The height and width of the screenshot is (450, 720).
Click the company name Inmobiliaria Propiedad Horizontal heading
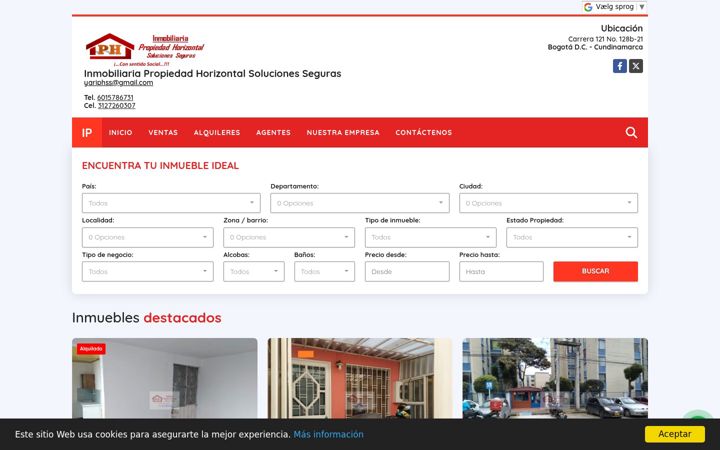click(x=213, y=73)
